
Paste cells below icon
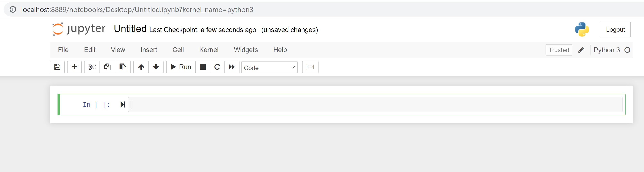(x=123, y=67)
